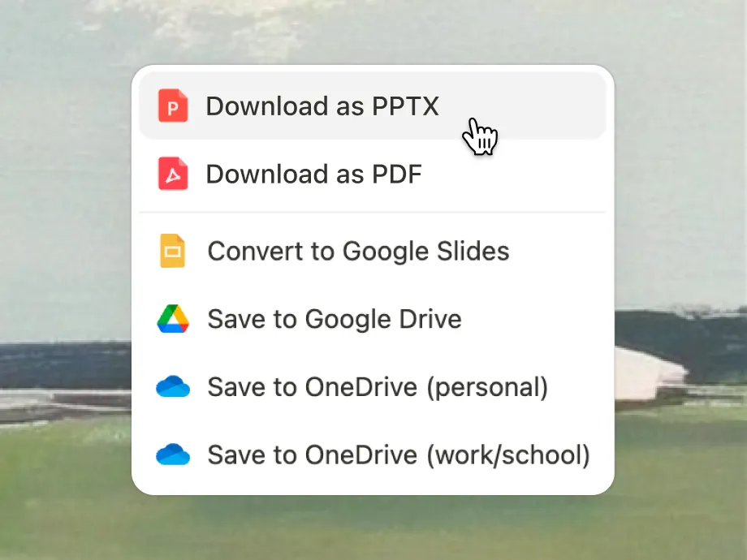Click the OneDrive personal cloud icon
Viewport: 747px width, 560px height.
[x=173, y=387]
